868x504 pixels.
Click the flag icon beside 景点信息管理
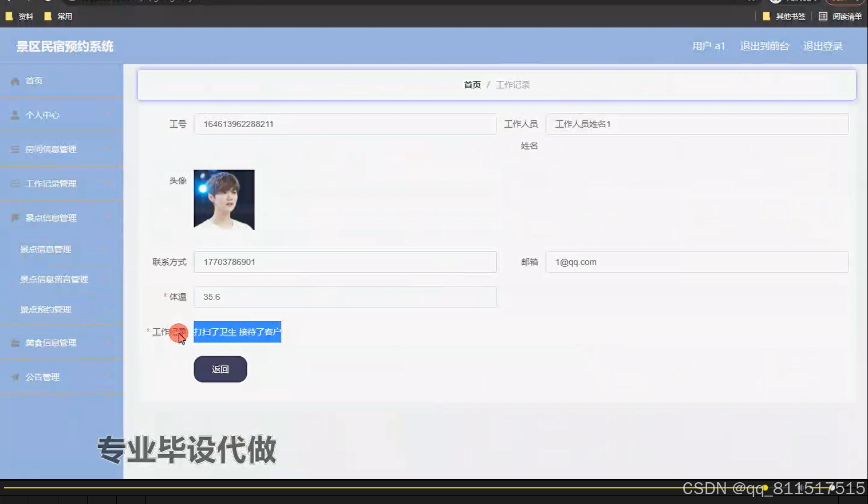click(x=14, y=218)
